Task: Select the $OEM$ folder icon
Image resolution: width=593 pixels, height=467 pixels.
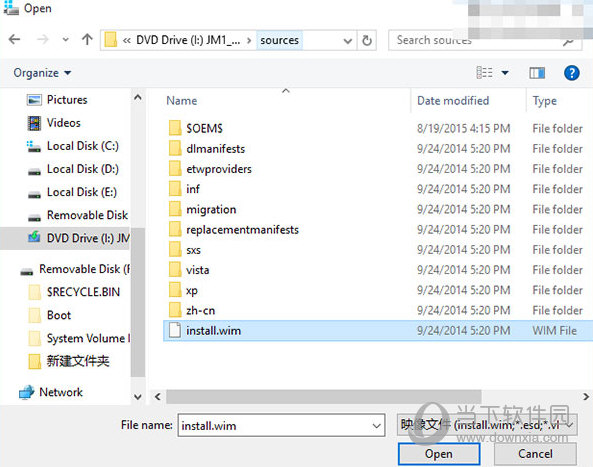Action: tap(175, 128)
